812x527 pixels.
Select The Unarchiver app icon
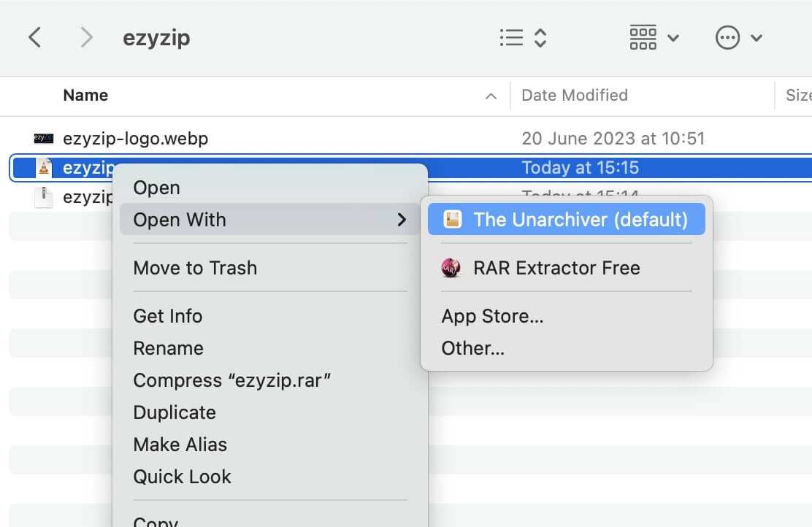tap(453, 218)
